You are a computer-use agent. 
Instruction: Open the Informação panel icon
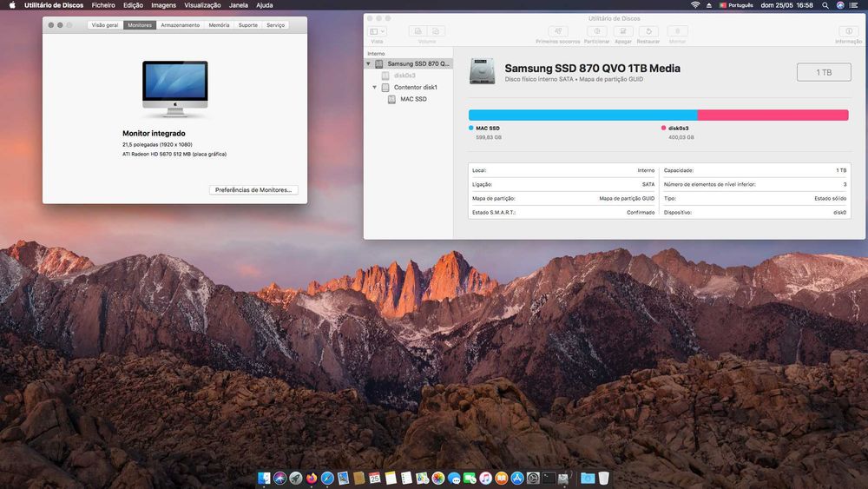849,31
